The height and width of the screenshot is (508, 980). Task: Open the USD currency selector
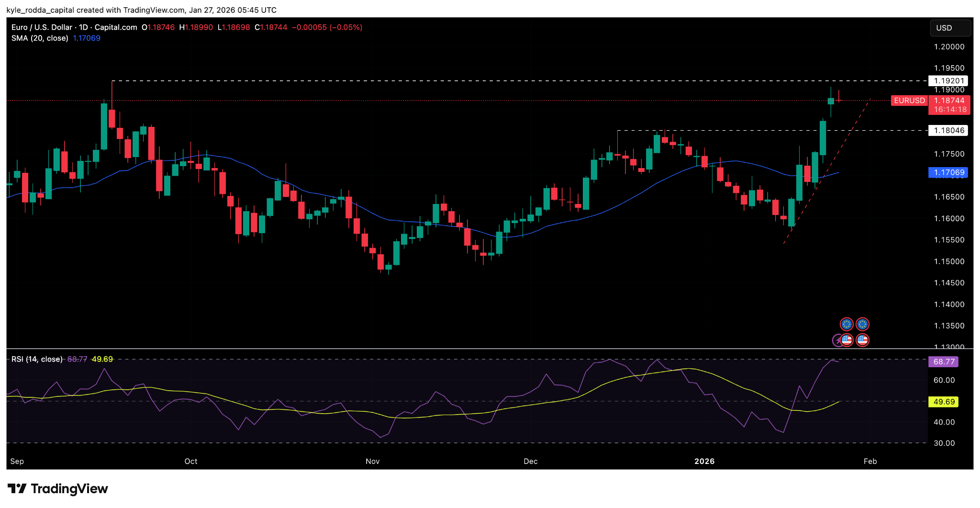(950, 28)
